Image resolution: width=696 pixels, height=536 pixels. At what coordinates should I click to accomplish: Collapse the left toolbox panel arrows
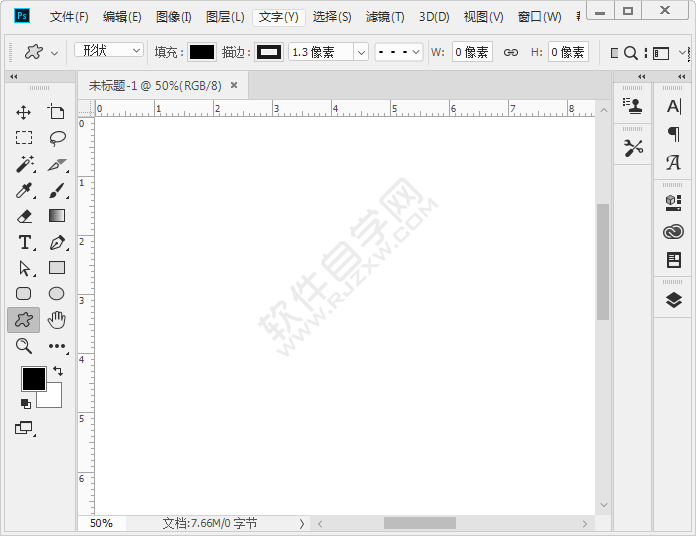14,76
